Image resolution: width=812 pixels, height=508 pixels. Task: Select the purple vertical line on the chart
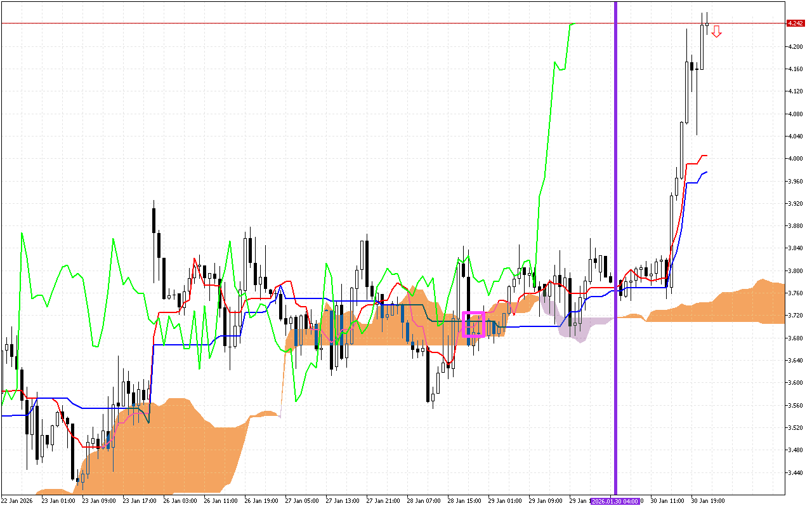(x=615, y=190)
